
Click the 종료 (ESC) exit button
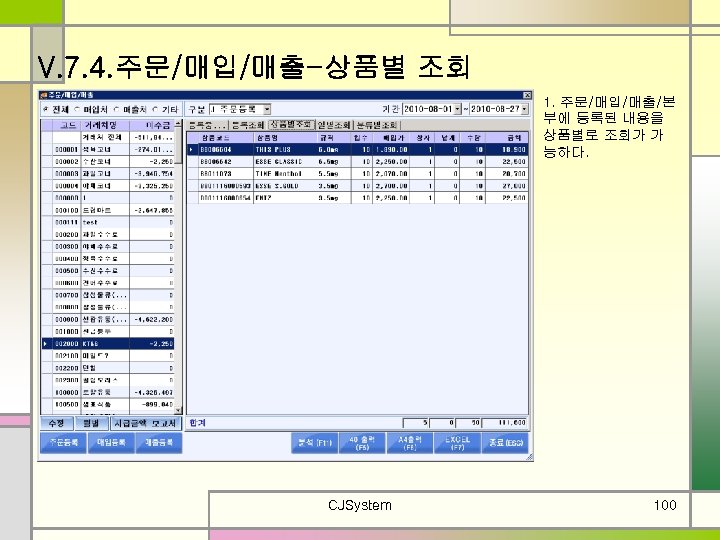[505, 443]
